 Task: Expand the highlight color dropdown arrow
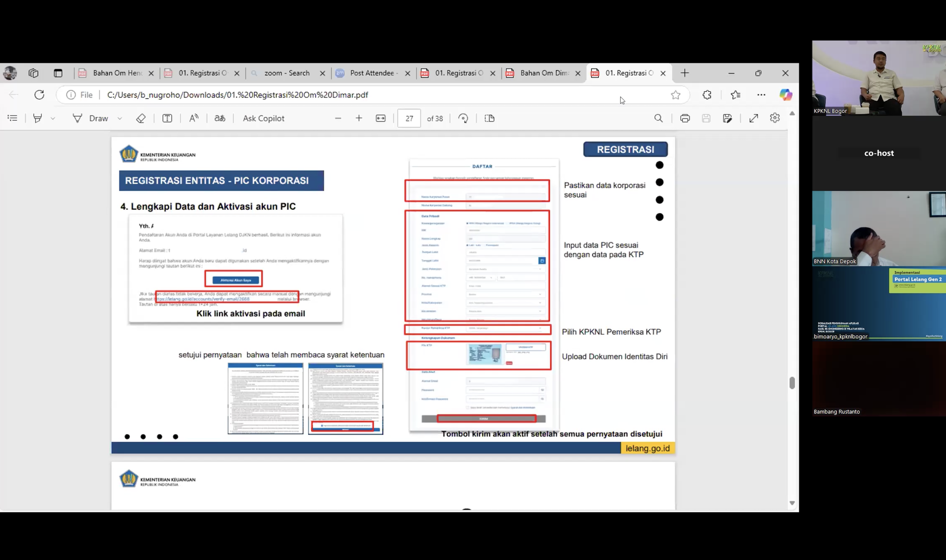coord(53,119)
